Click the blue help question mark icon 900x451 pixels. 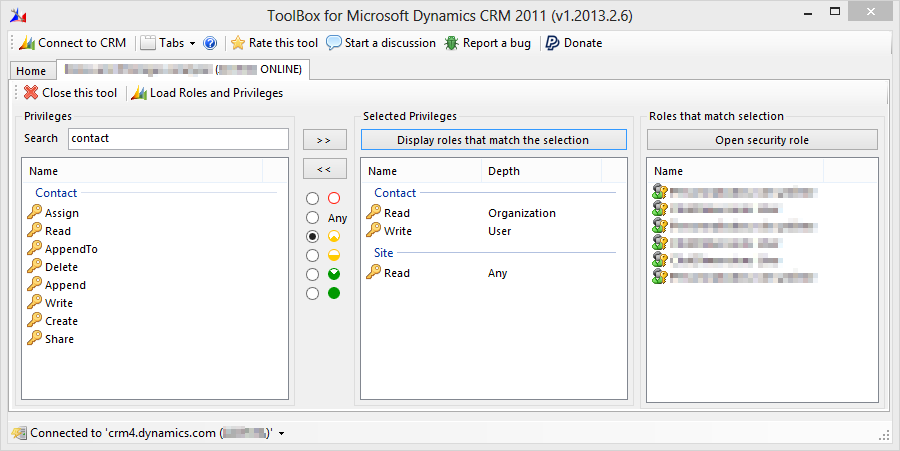210,43
